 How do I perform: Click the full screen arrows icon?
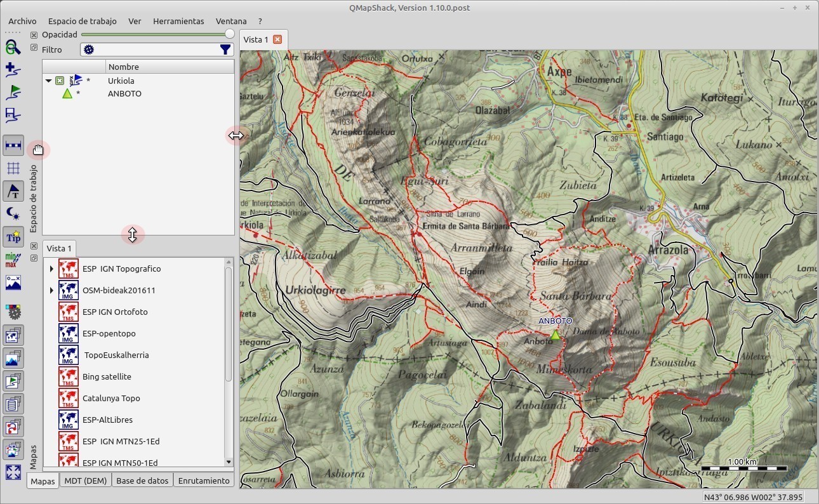13,472
